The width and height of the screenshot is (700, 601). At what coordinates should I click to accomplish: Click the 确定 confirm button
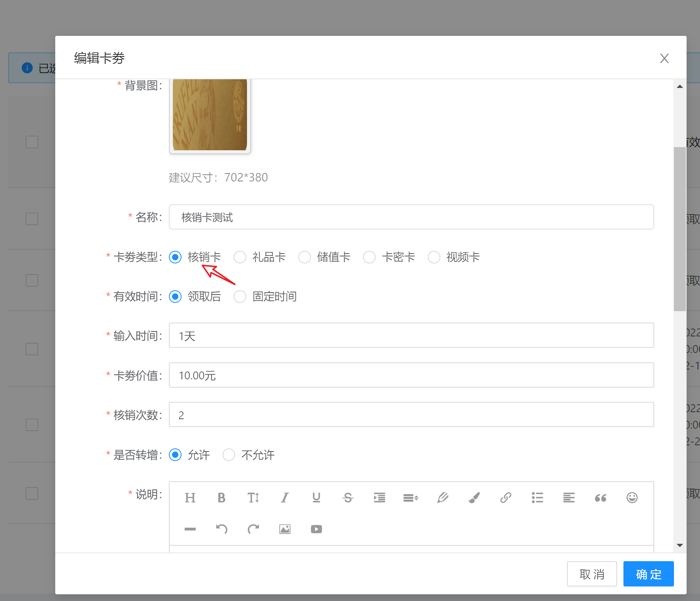pyautogui.click(x=648, y=574)
